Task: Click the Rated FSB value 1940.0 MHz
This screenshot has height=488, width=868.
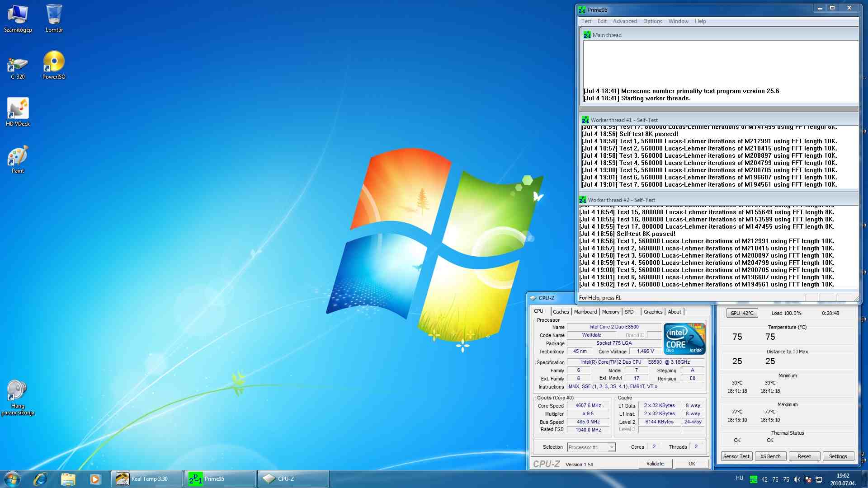Action: (588, 430)
